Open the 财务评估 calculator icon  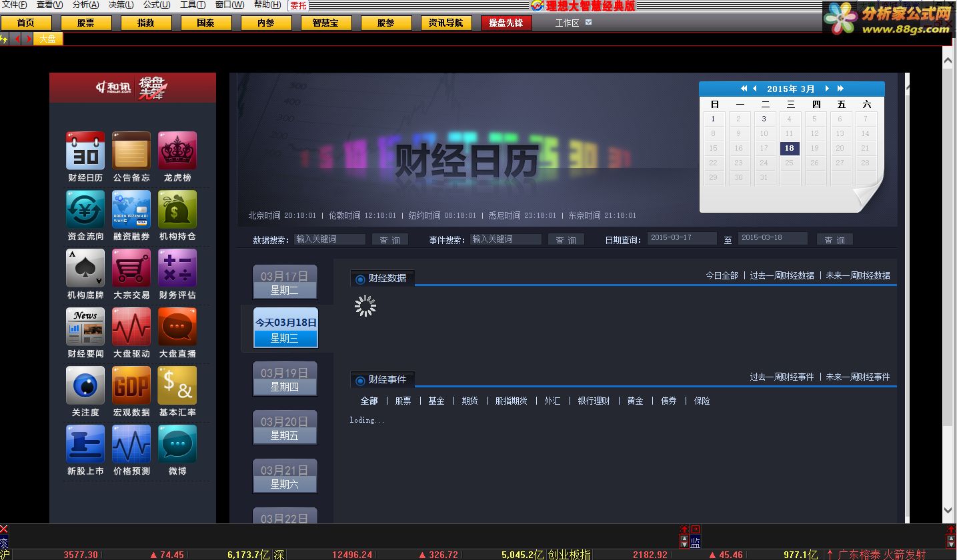tap(177, 268)
